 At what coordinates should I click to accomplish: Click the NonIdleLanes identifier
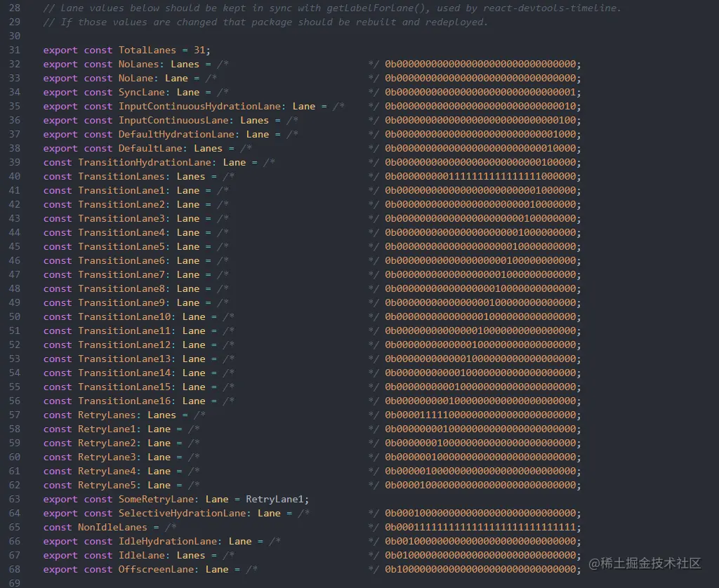coord(112,528)
